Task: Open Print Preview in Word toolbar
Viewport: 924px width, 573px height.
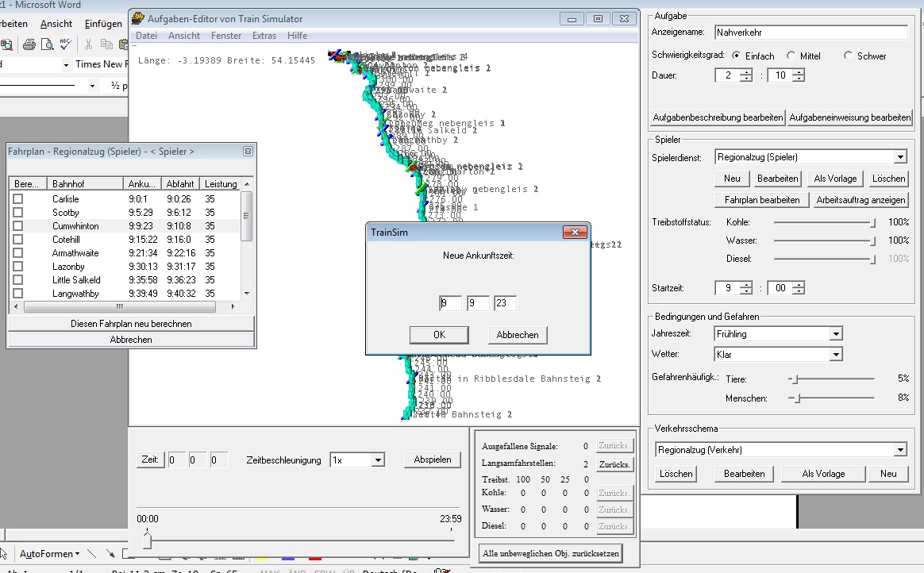Action: click(x=48, y=44)
